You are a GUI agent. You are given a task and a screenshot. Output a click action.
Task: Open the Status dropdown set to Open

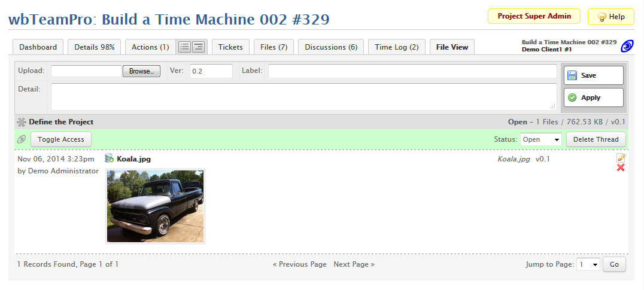[540, 139]
